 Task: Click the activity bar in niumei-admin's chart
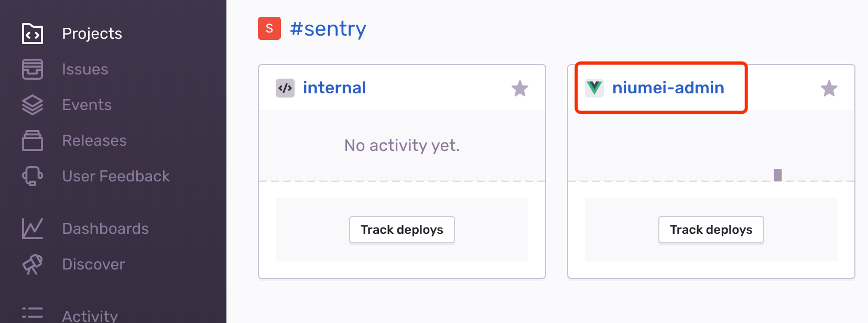[x=778, y=174]
